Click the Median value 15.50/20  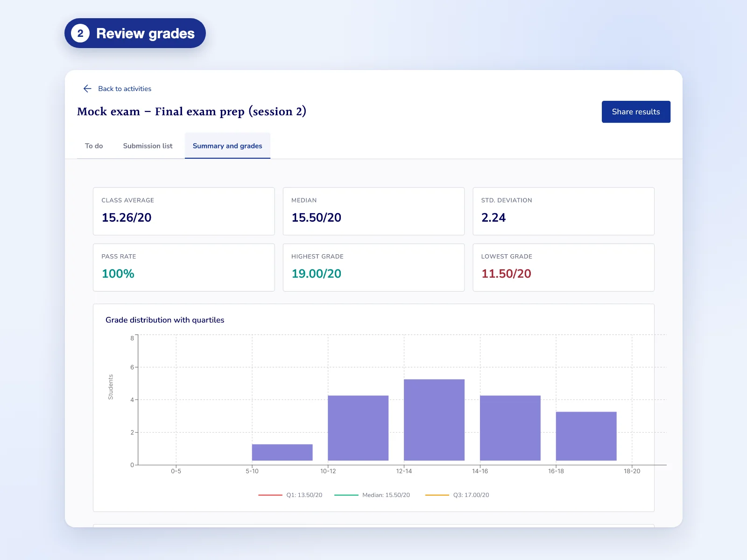coord(316,218)
